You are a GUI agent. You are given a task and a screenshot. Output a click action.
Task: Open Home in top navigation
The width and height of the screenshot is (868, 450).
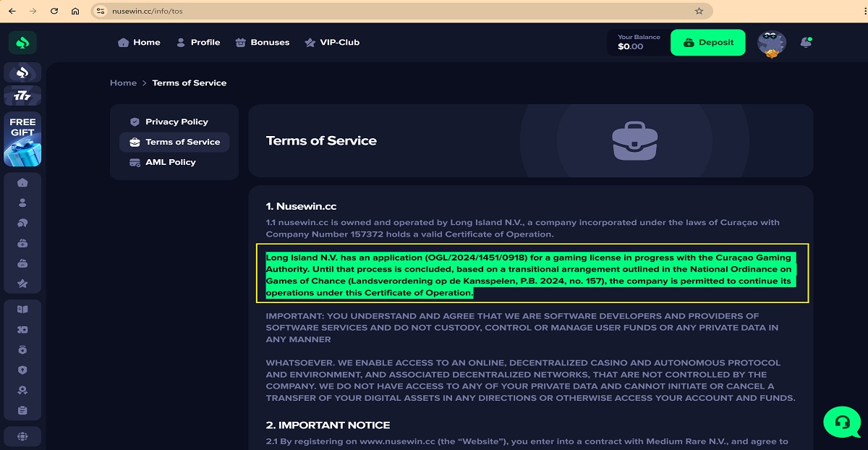139,43
